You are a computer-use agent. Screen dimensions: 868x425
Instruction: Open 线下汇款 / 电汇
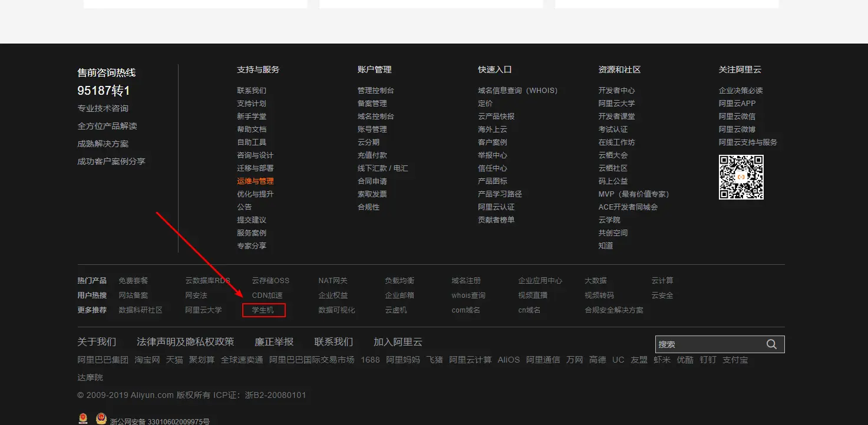(383, 168)
